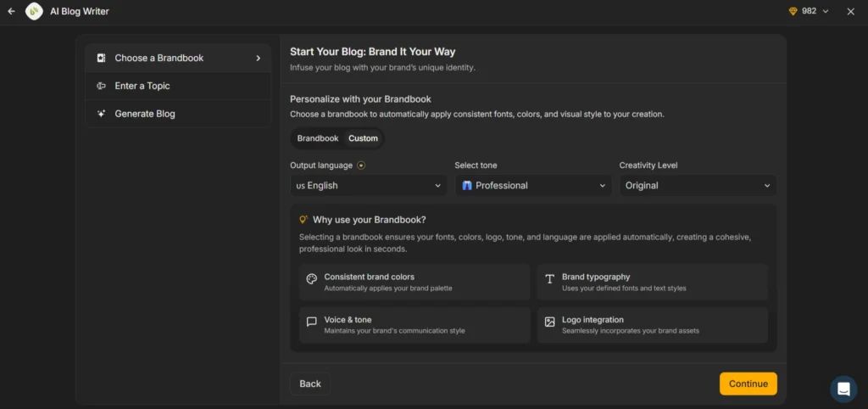Click the Logo integration image icon
Screen dimensions: 868x409
[x=549, y=322]
